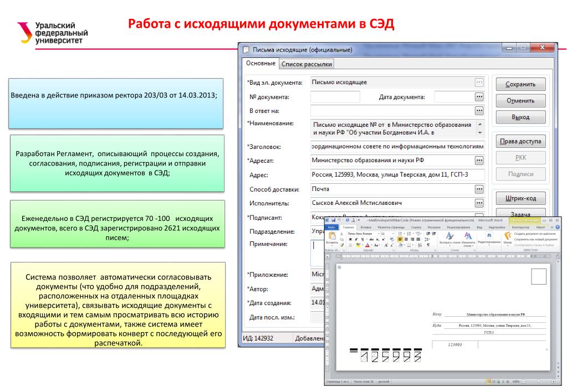Open ellipsis for В ответ на field
Image resolution: width=567 pixels, height=392 pixels.
coord(479,111)
